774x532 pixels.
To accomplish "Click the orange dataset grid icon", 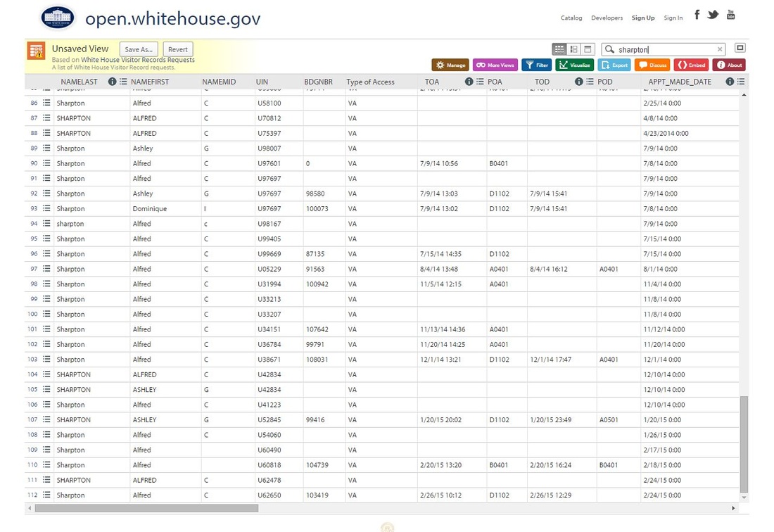I will [x=36, y=51].
